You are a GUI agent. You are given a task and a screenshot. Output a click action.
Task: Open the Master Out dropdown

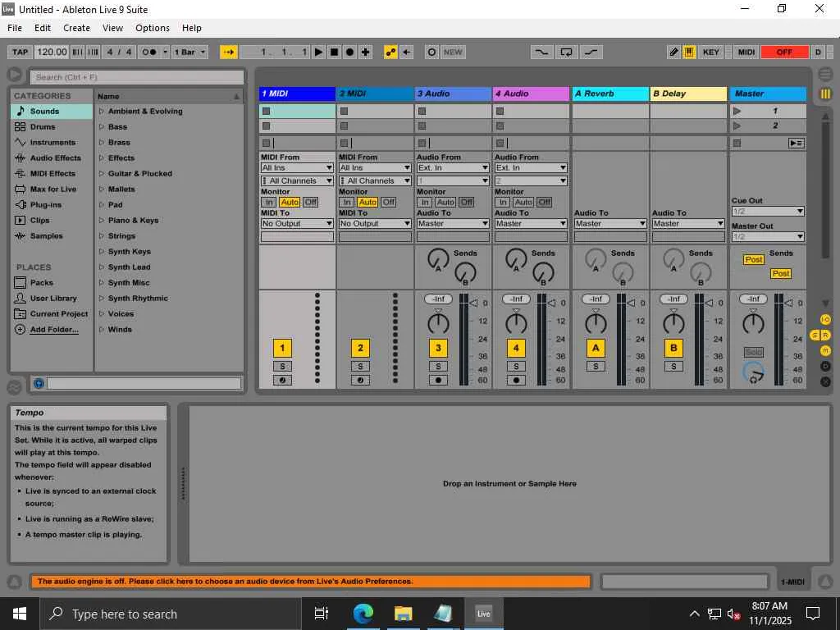coord(768,236)
